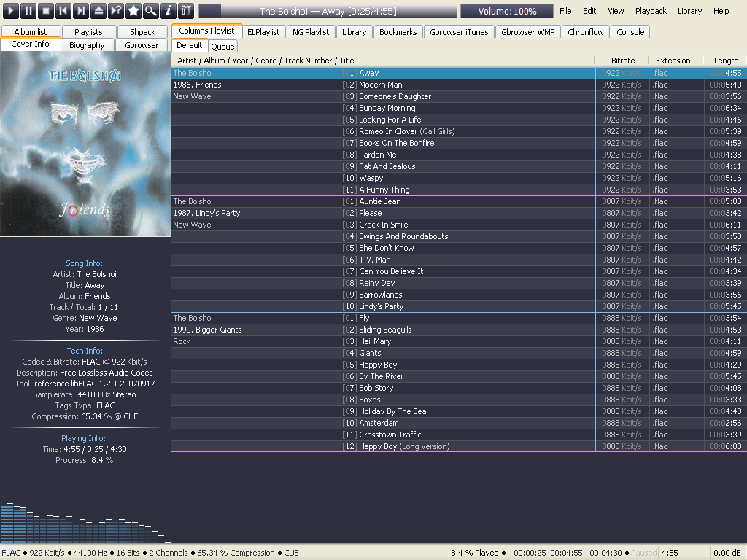The height and width of the screenshot is (560, 747).
Task: Open the Biography tab
Action: pyautogui.click(x=87, y=45)
